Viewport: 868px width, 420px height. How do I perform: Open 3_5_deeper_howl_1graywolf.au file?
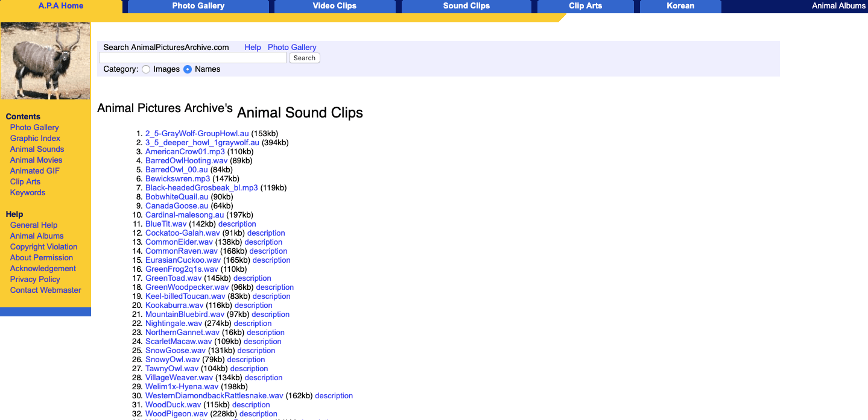coord(202,143)
